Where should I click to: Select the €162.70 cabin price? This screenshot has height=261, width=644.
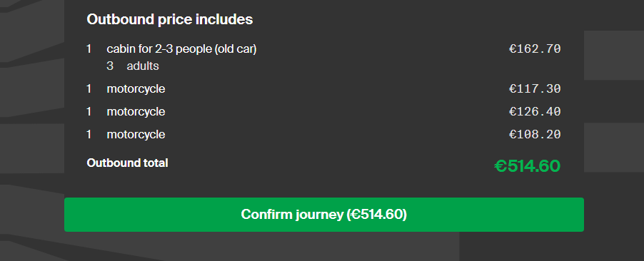[x=535, y=49]
